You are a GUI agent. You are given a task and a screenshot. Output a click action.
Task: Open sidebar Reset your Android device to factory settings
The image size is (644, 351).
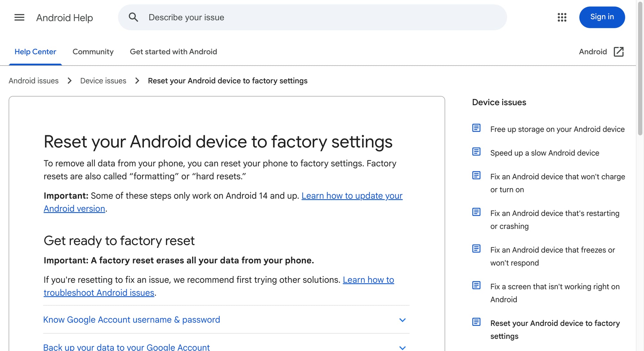tap(555, 330)
